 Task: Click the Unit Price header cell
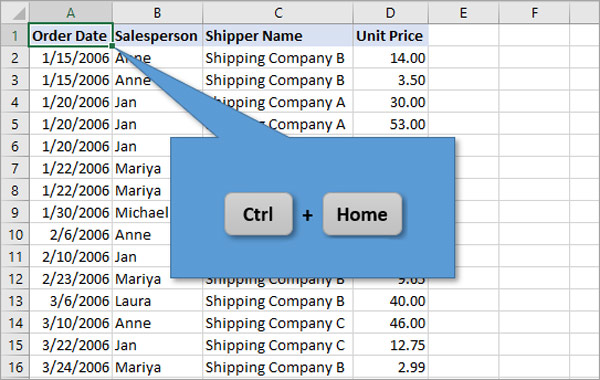(391, 36)
